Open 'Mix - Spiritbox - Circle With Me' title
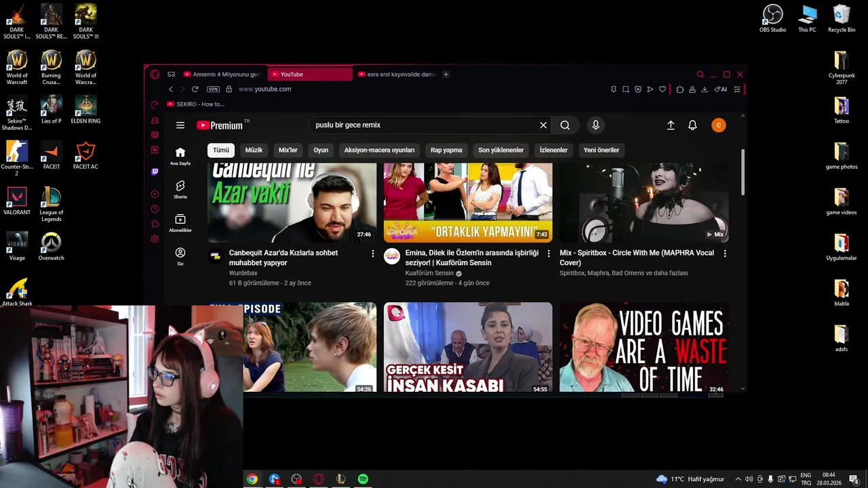 pyautogui.click(x=637, y=258)
